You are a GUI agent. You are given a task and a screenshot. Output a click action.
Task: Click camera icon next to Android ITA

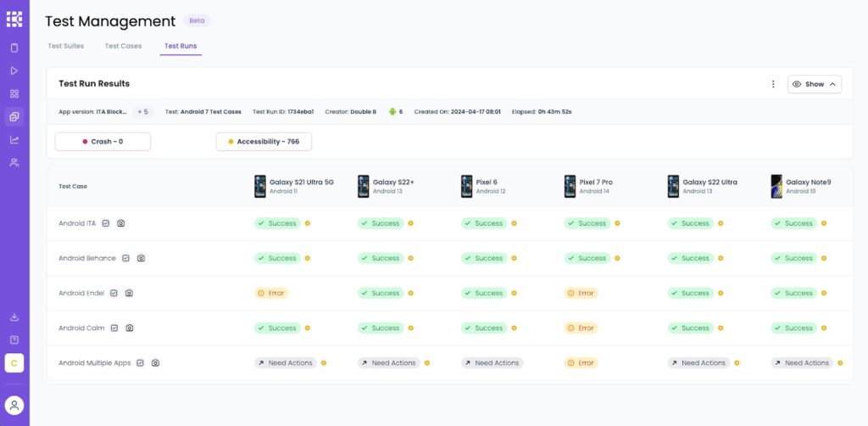(120, 223)
